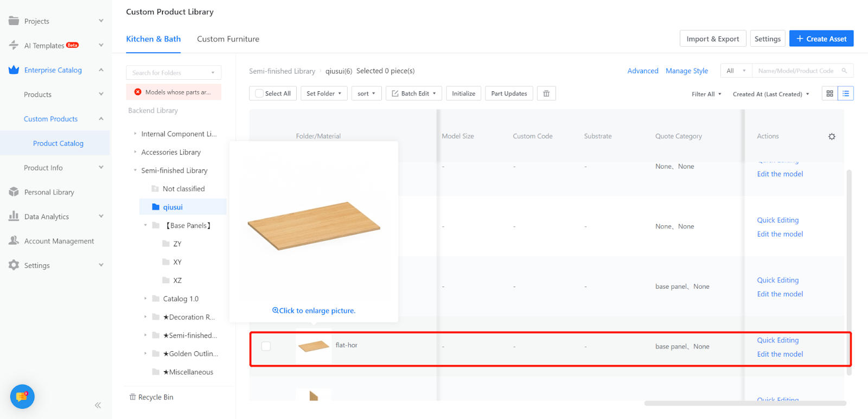Screen dimensions: 868x419
Task: Click the search magnifier icon
Action: click(844, 71)
